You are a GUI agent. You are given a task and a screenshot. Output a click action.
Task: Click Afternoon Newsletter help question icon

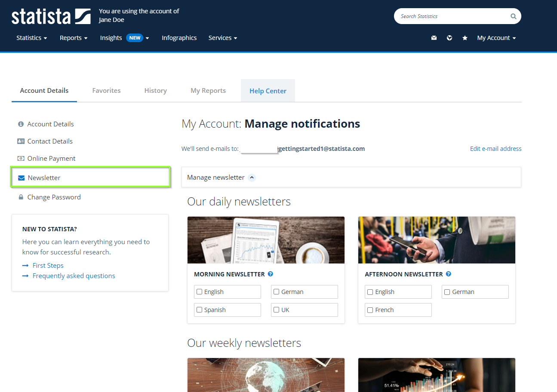[448, 274]
